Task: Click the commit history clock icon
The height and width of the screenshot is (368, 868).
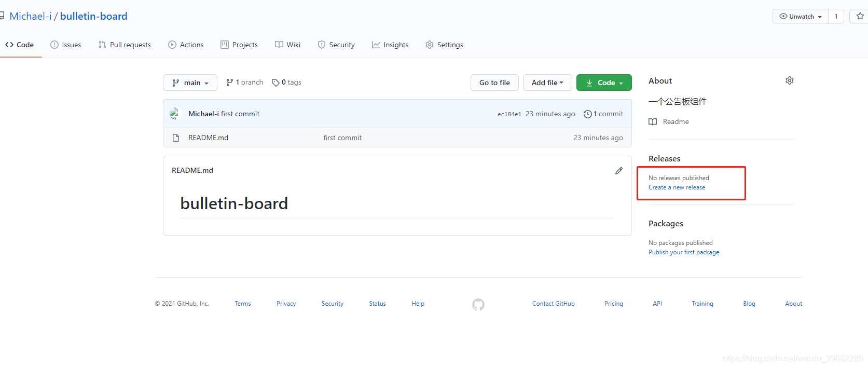Action: tap(587, 114)
